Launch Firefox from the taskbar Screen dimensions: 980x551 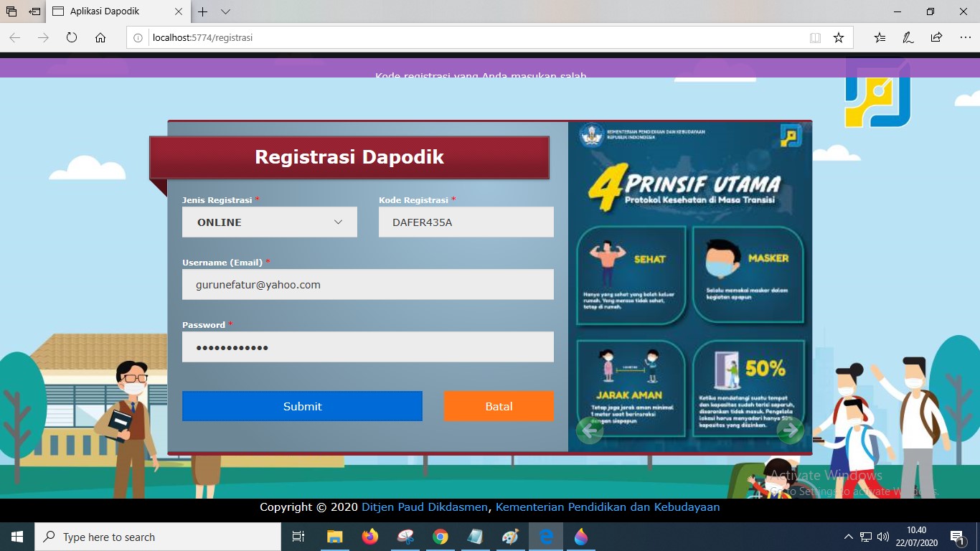pos(370,537)
